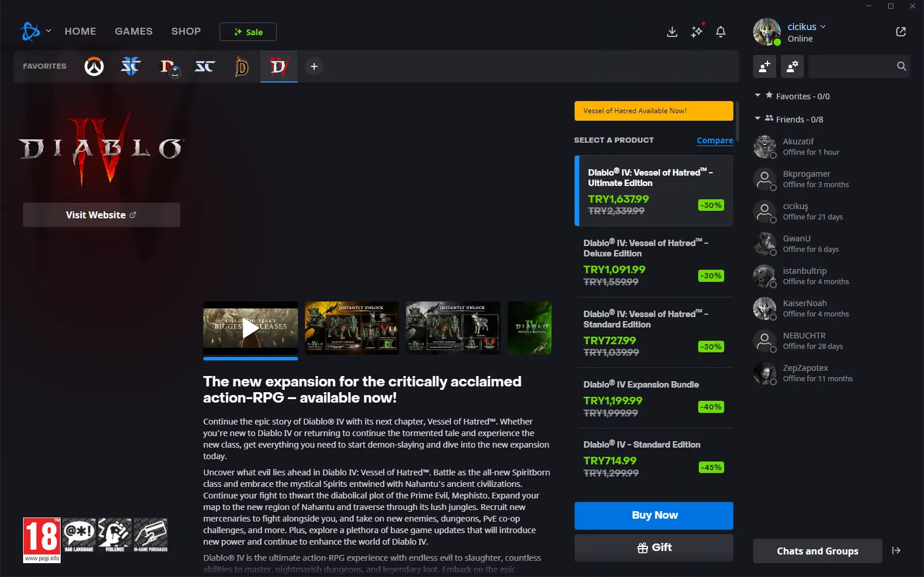Select Vessel of Hatred Deluxe Edition

654,262
